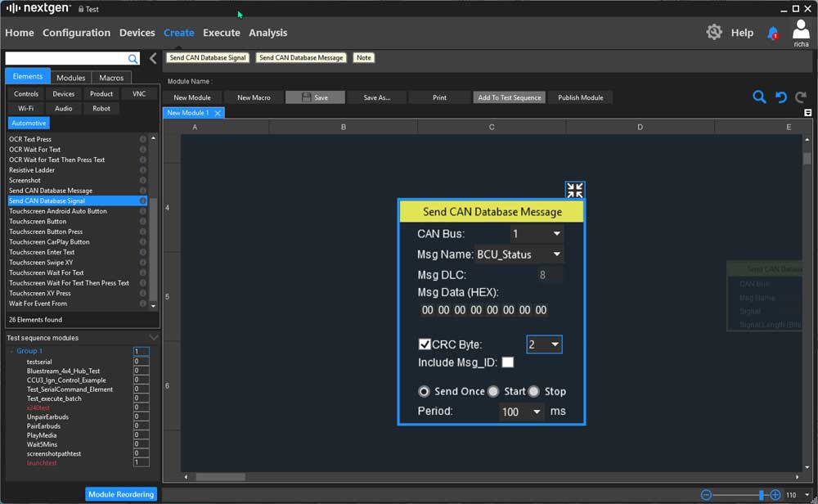Click the Note shortcut chip
818x504 pixels.
(364, 58)
